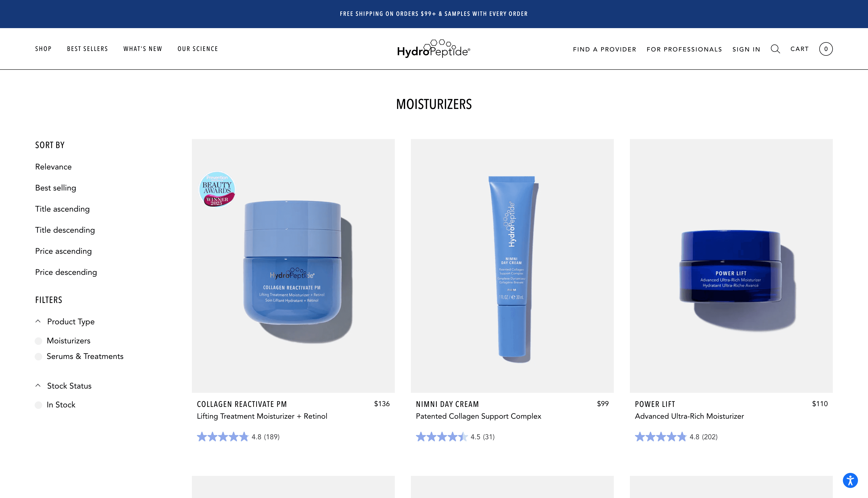Sort products by Price ascending
The width and height of the screenshot is (868, 498).
coord(64,251)
